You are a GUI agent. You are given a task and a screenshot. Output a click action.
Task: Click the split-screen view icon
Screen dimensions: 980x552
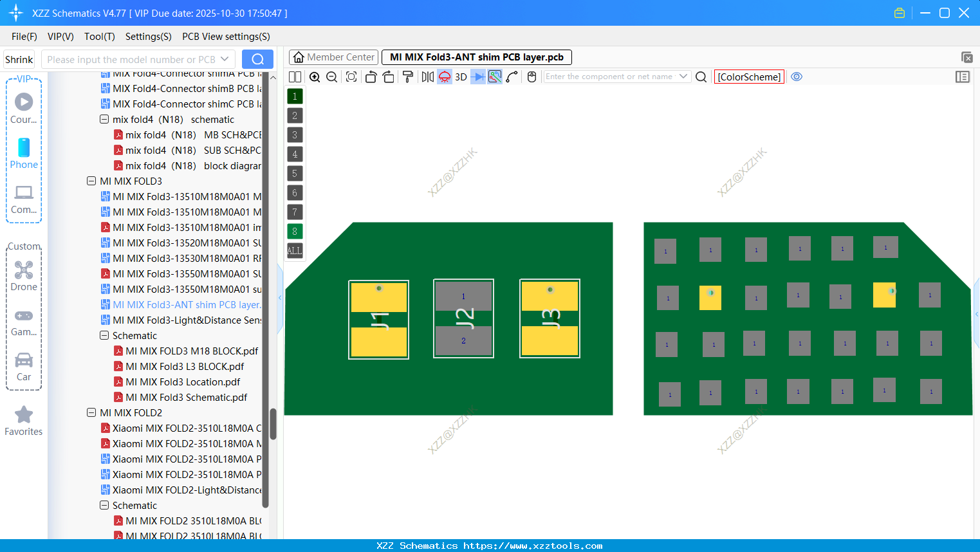[x=295, y=77]
